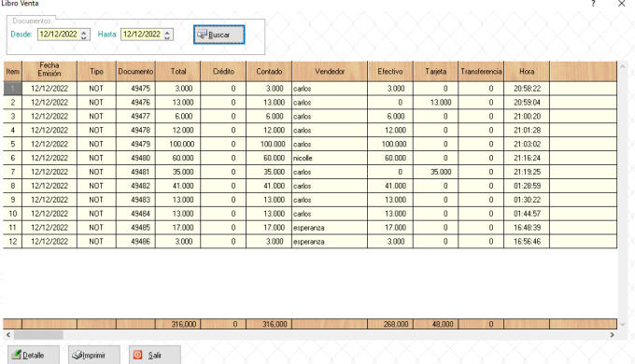Increase the Hasta date with up arrow
Image resolution: width=635 pixels, height=364 pixels.
[x=167, y=32]
